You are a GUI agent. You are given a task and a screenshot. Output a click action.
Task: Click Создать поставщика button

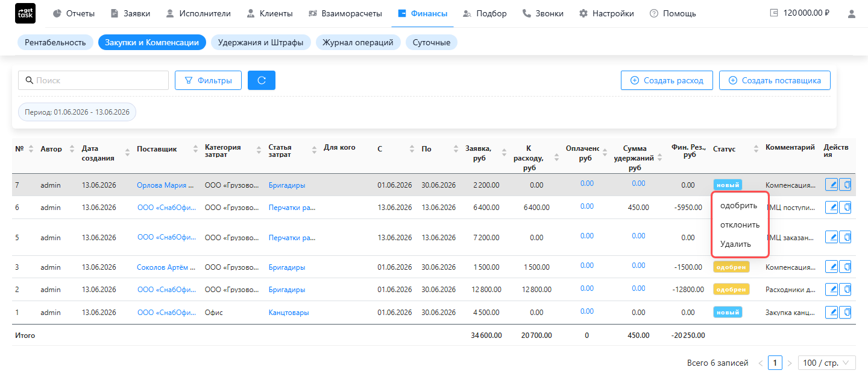pos(775,80)
